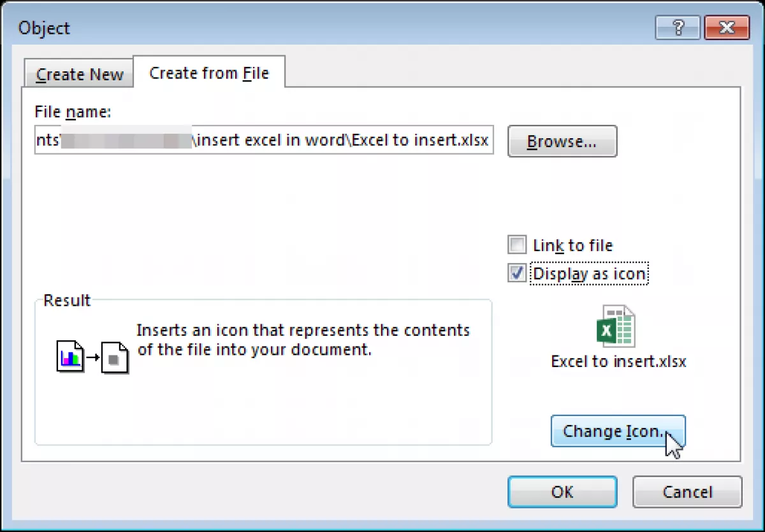Open the Browse... file picker
This screenshot has height=532, width=765.
(562, 141)
